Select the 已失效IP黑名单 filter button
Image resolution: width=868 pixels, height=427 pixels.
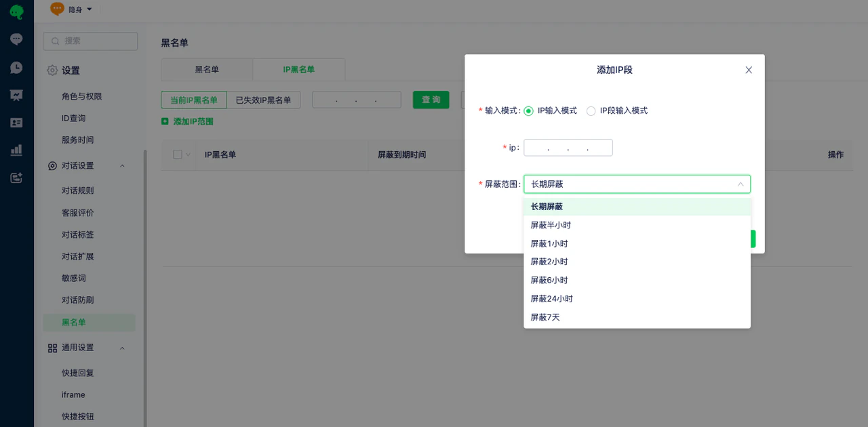coord(263,100)
